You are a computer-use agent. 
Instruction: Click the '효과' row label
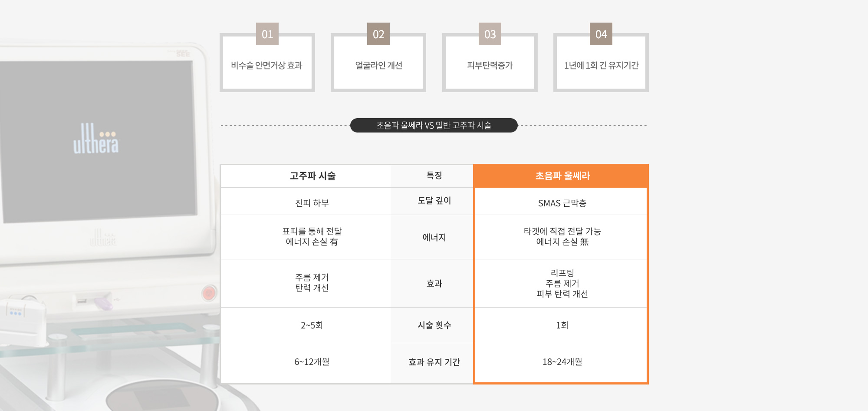pos(434,283)
